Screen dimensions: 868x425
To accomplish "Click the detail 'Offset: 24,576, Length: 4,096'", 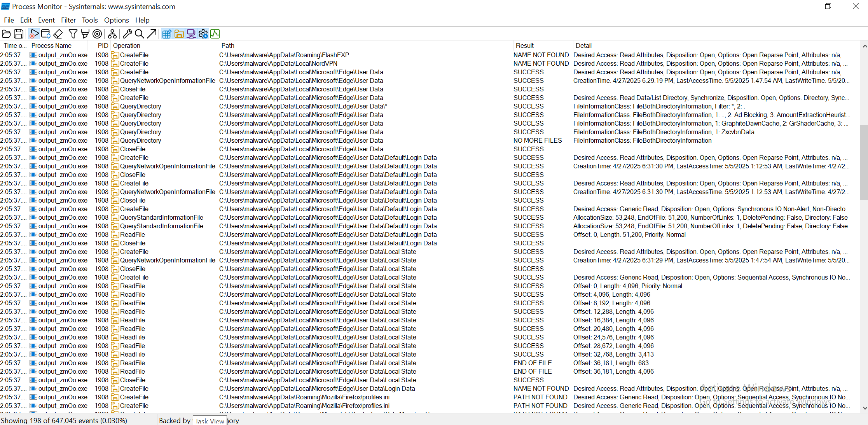I will [x=613, y=337].
